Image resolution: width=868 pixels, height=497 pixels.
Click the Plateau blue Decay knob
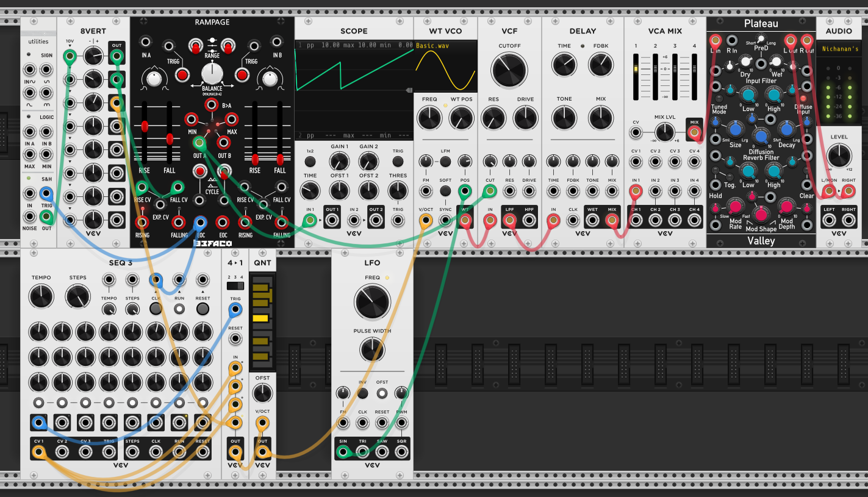[x=787, y=129]
